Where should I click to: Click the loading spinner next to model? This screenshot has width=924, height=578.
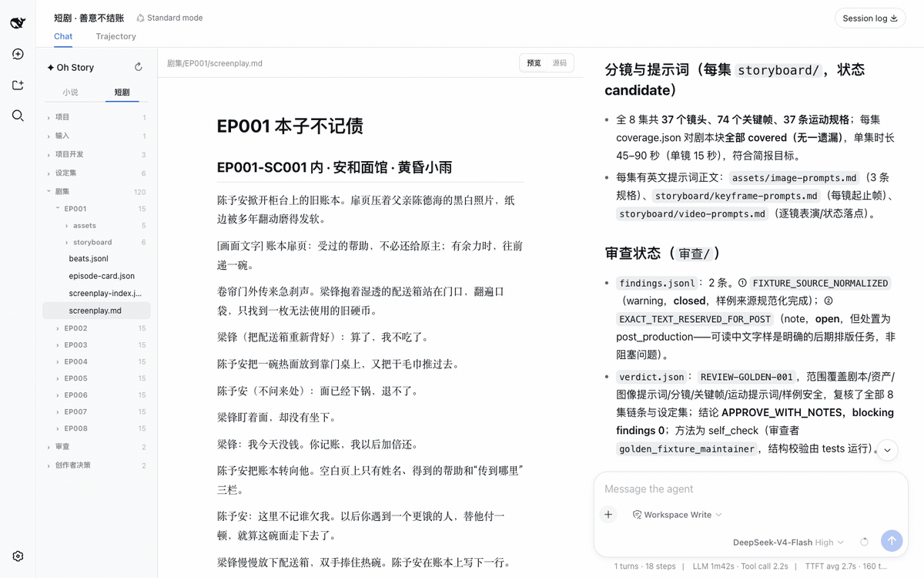click(864, 542)
